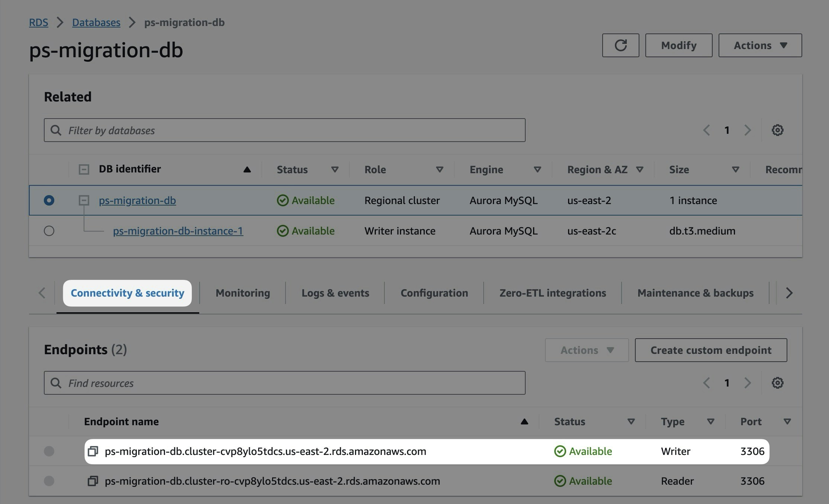Open the ps-migration-db-instance-1 link
829x504 pixels.
coord(178,231)
